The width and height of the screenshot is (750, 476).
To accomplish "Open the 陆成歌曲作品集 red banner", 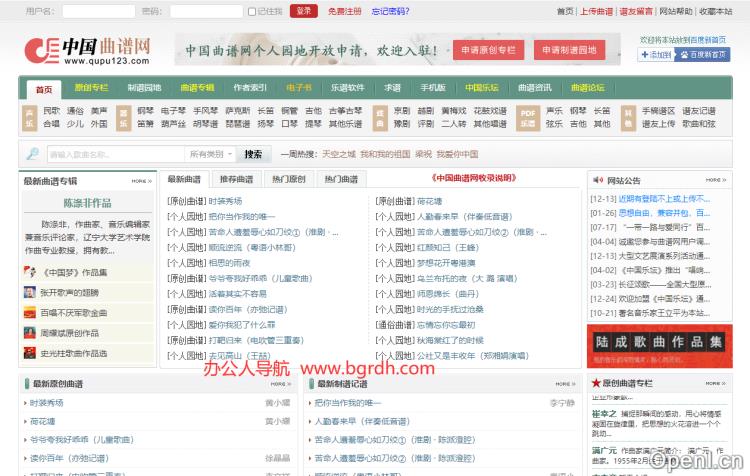I will (660, 346).
